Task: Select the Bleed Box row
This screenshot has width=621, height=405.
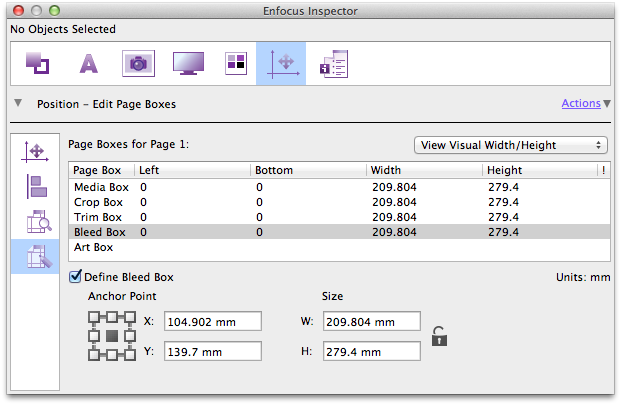Action: click(339, 232)
